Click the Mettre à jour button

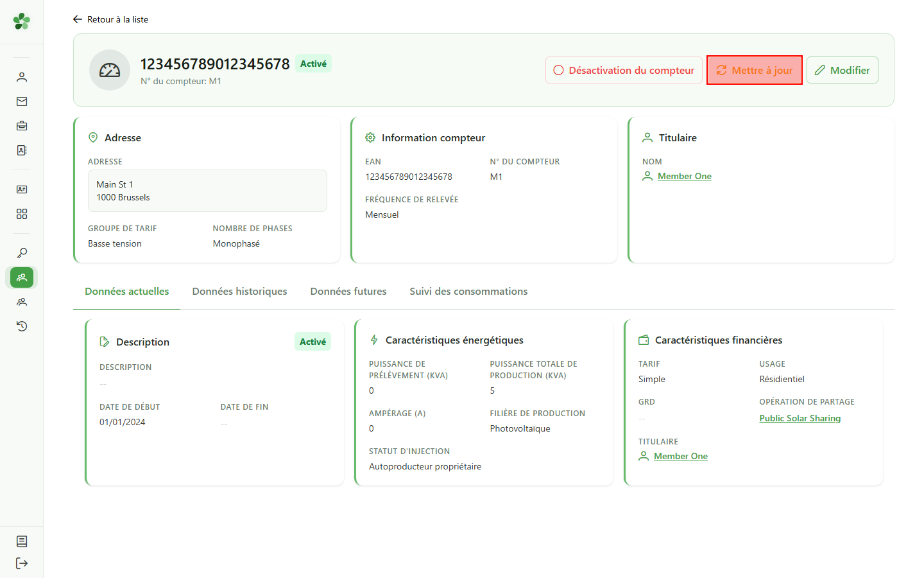coord(755,70)
